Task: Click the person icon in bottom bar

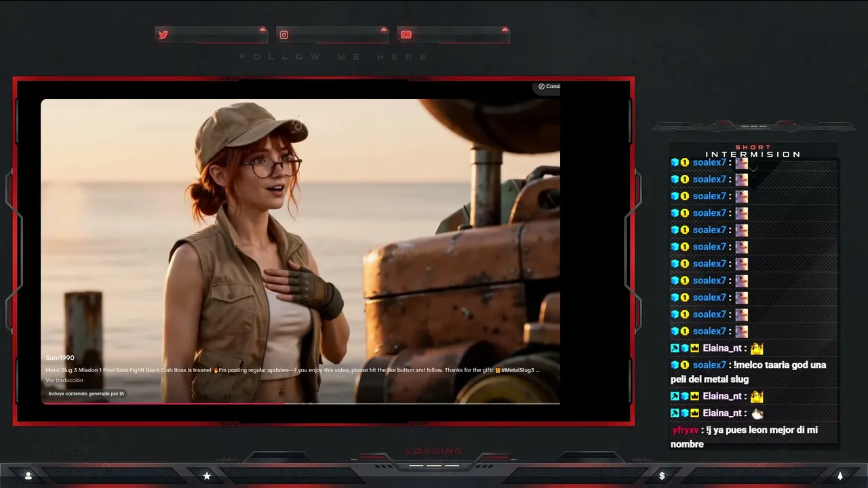Action: pos(28,476)
